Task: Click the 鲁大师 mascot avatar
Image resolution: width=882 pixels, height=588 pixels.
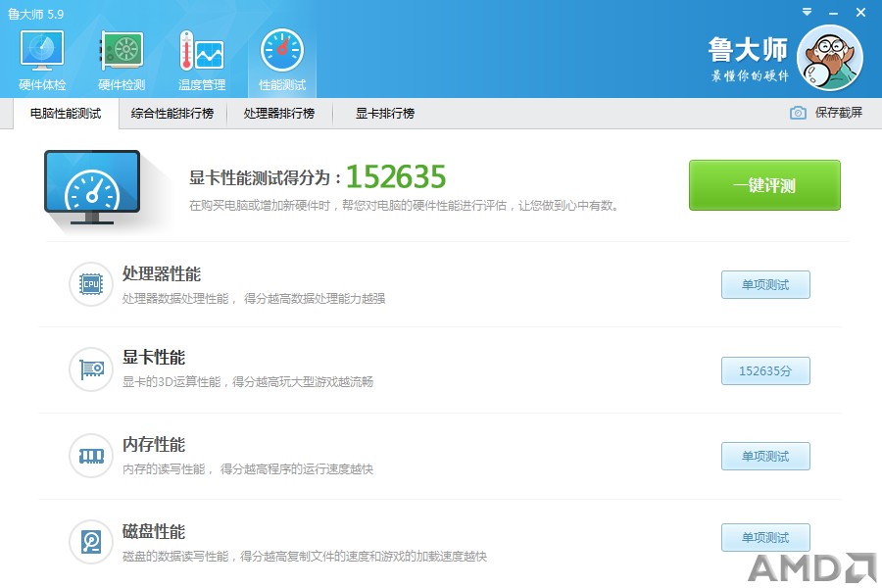Action: (x=830, y=58)
